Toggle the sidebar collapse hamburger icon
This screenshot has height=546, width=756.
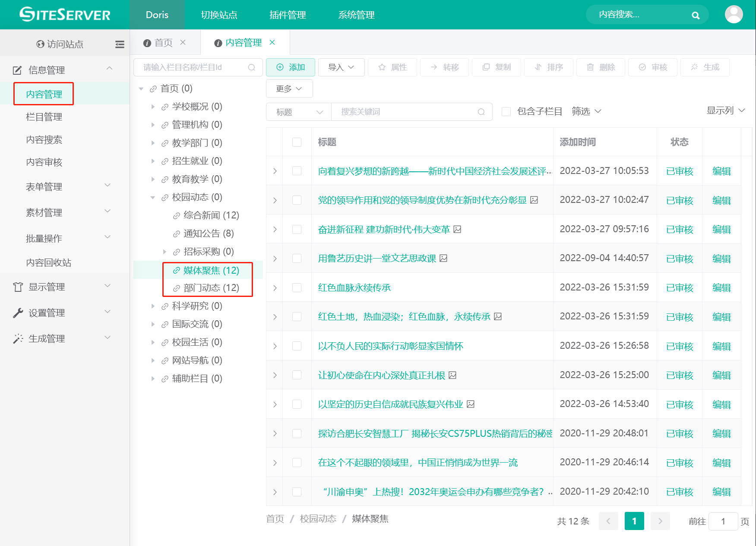(120, 44)
